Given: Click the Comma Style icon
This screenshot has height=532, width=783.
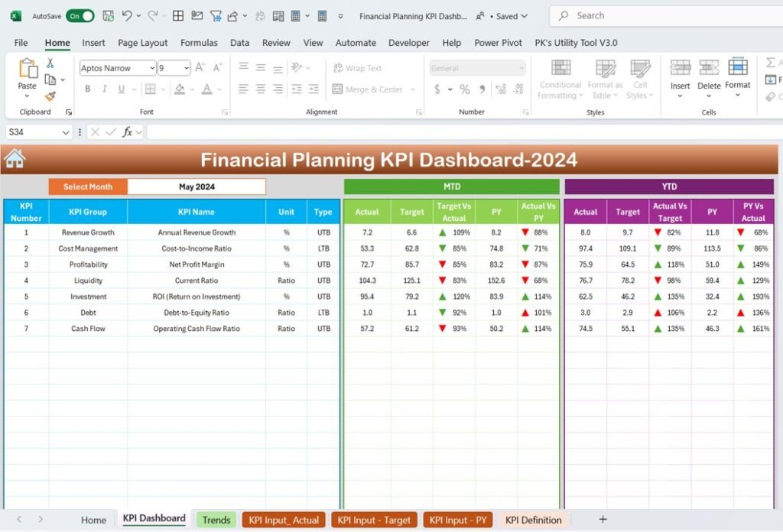Looking at the screenshot, I should coord(480,89).
